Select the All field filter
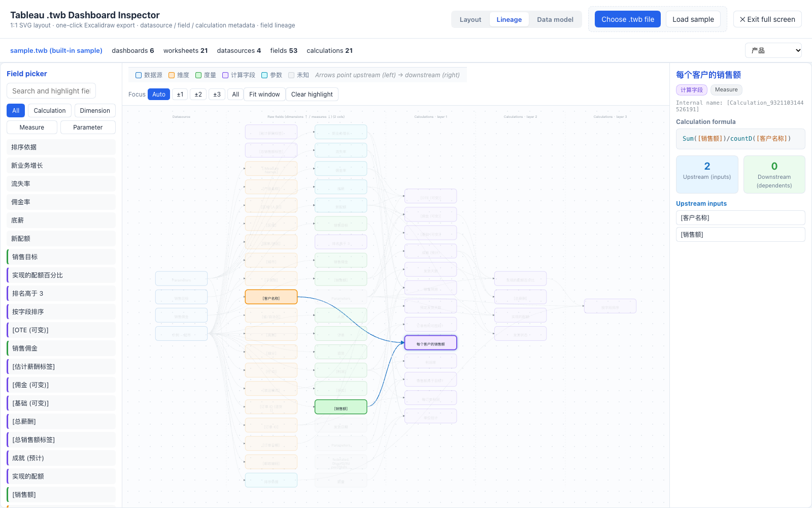This screenshot has height=508, width=812. point(16,111)
